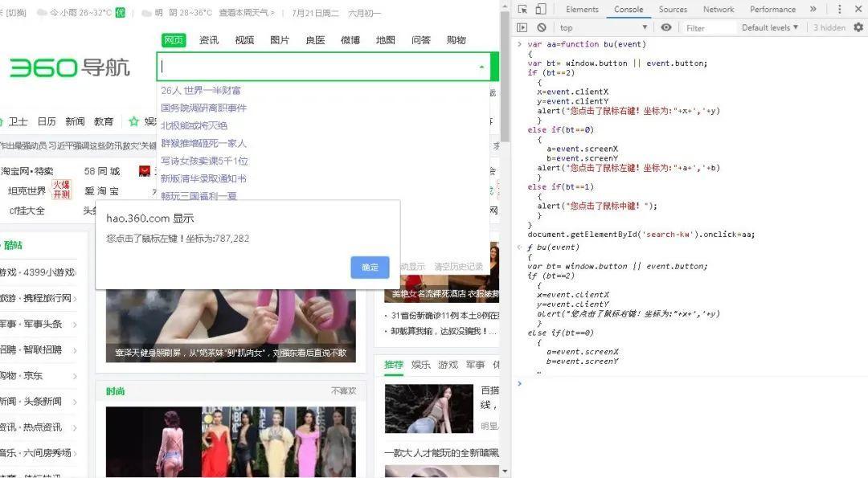Select the inspect element picker icon
This screenshot has height=478, width=868.
tap(522, 9)
